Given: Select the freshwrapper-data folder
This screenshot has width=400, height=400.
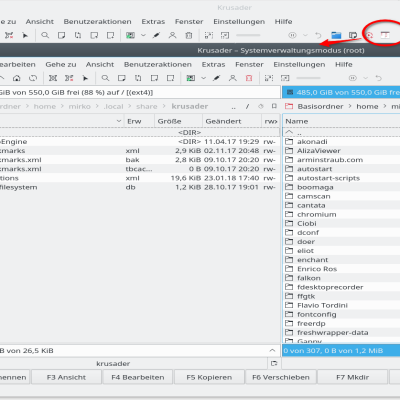Looking at the screenshot, I should coord(341,332).
